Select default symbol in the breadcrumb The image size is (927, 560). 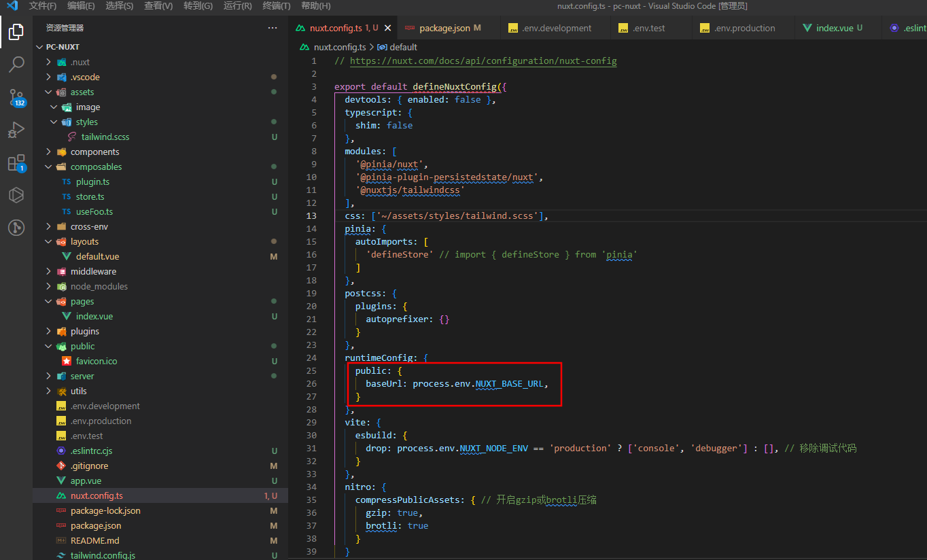[x=403, y=47]
